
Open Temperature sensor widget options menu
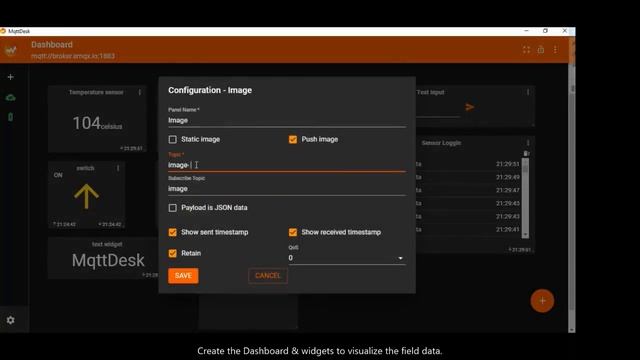point(140,93)
